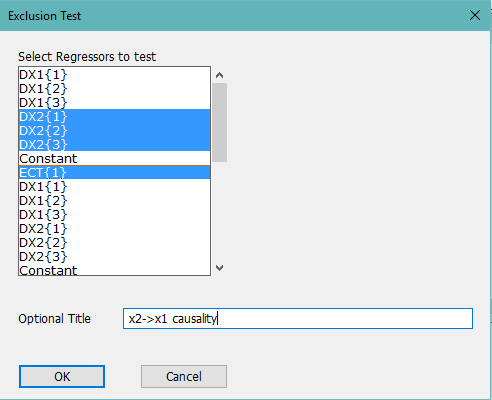The width and height of the screenshot is (492, 400).
Task: Select the first Constant regressor
Action: point(114,158)
